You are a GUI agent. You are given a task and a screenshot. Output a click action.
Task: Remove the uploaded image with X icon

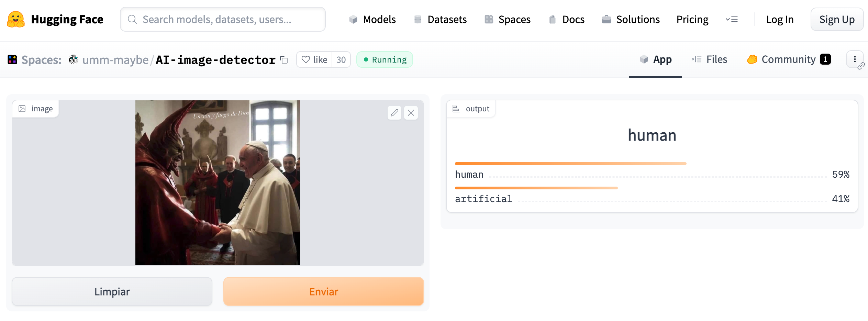411,113
